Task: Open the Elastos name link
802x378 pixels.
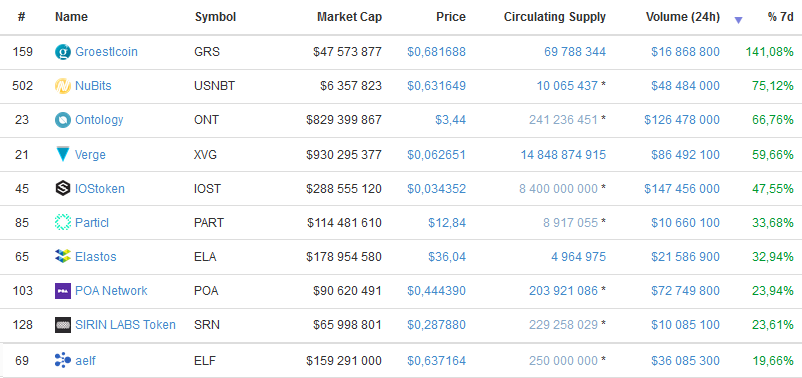Action: click(x=96, y=257)
